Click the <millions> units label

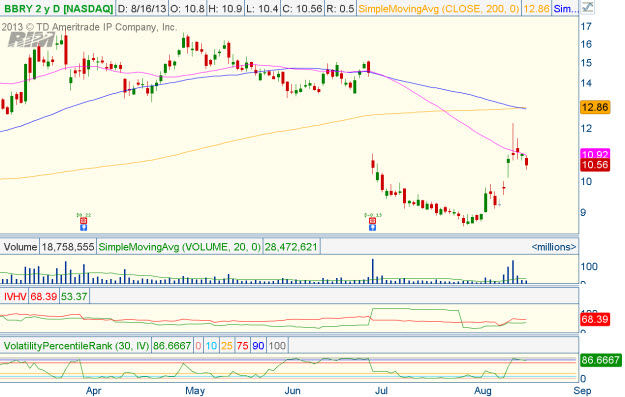[x=554, y=247]
